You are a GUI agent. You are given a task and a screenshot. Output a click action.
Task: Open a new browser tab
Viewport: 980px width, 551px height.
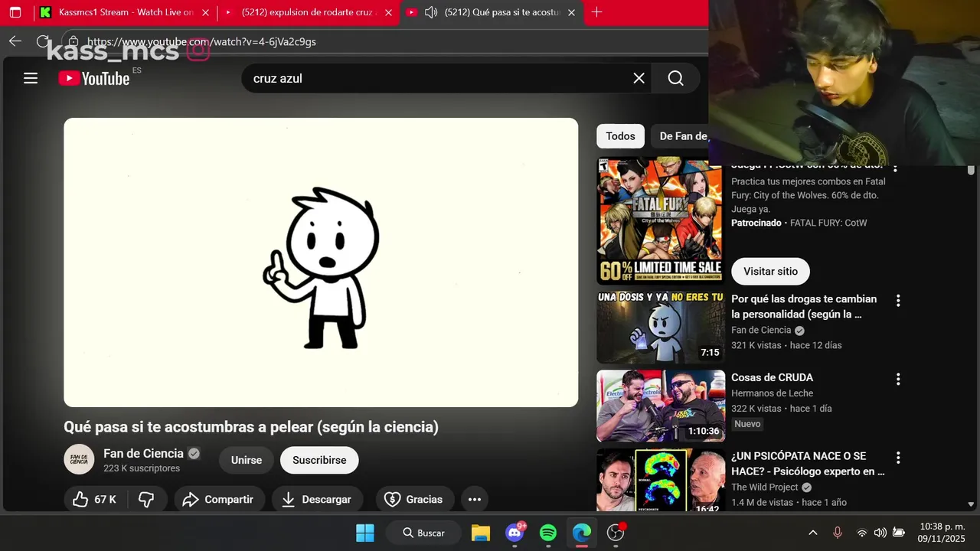click(596, 12)
